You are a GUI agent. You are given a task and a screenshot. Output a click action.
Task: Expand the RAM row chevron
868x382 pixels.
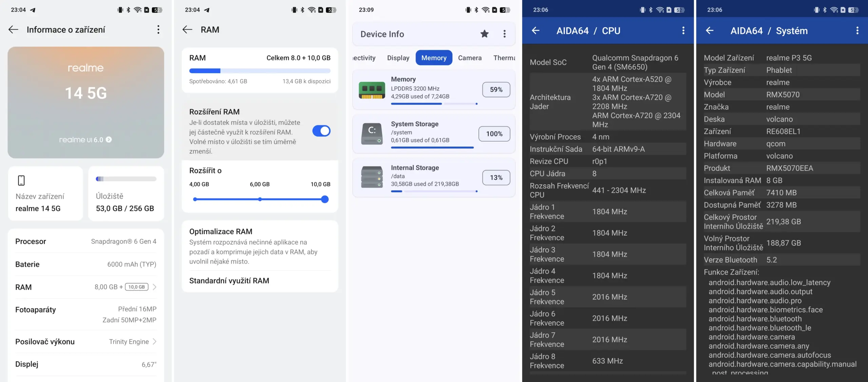tap(155, 287)
